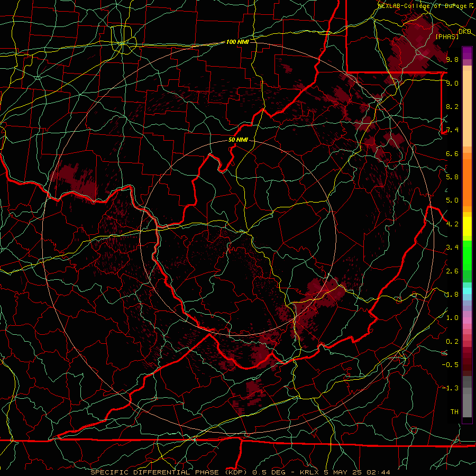
Task: Pick the yellow color bar segment
Action: click(467, 226)
